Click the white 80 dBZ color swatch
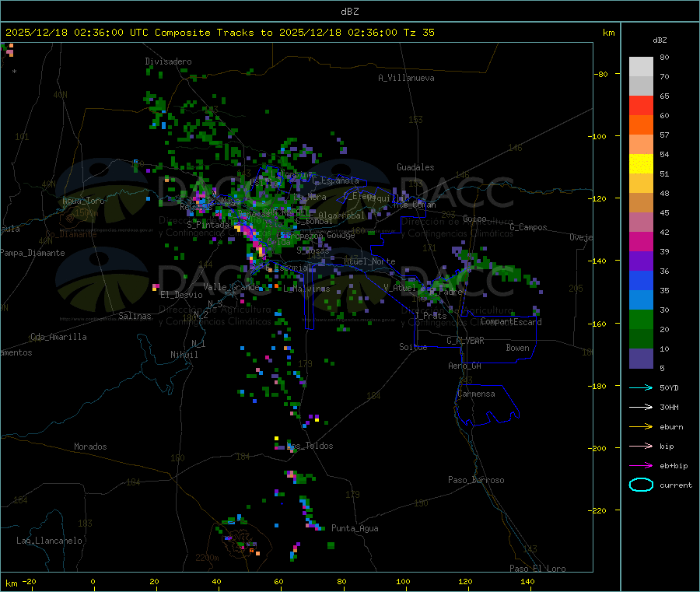 coord(641,67)
